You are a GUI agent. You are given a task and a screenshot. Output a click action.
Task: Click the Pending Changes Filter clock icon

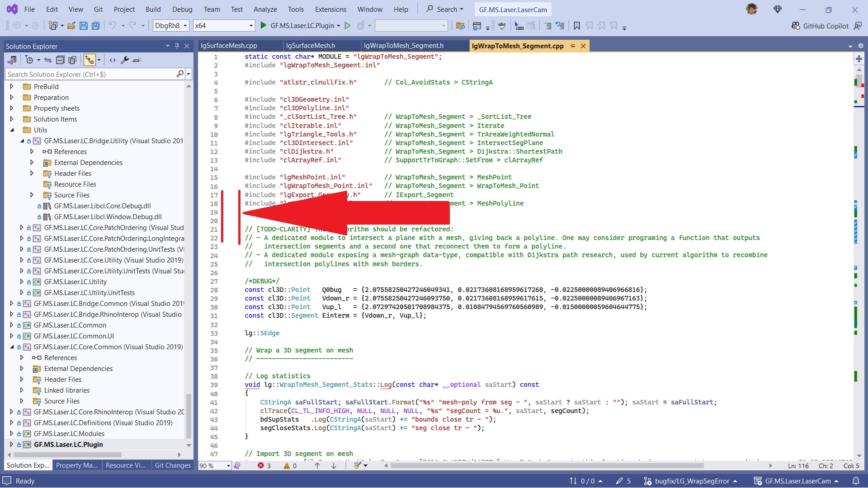click(x=29, y=60)
